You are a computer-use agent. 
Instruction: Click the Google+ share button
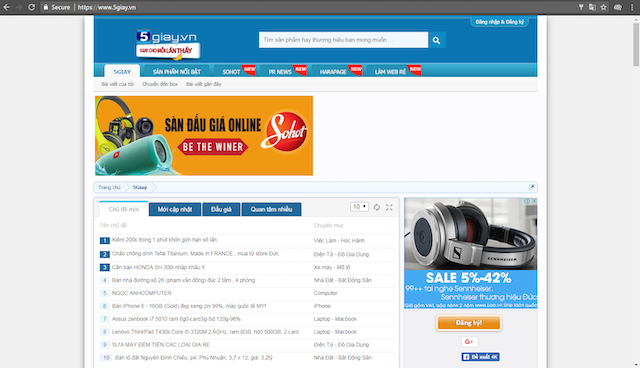click(x=469, y=341)
